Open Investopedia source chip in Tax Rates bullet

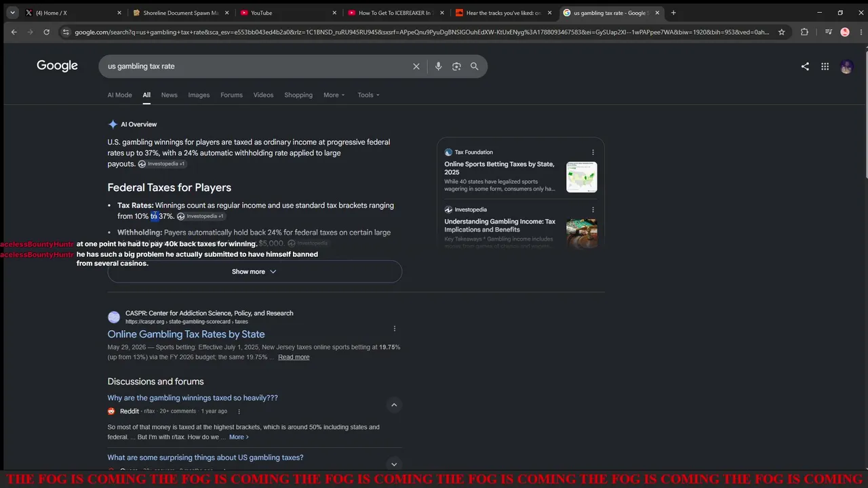click(200, 216)
